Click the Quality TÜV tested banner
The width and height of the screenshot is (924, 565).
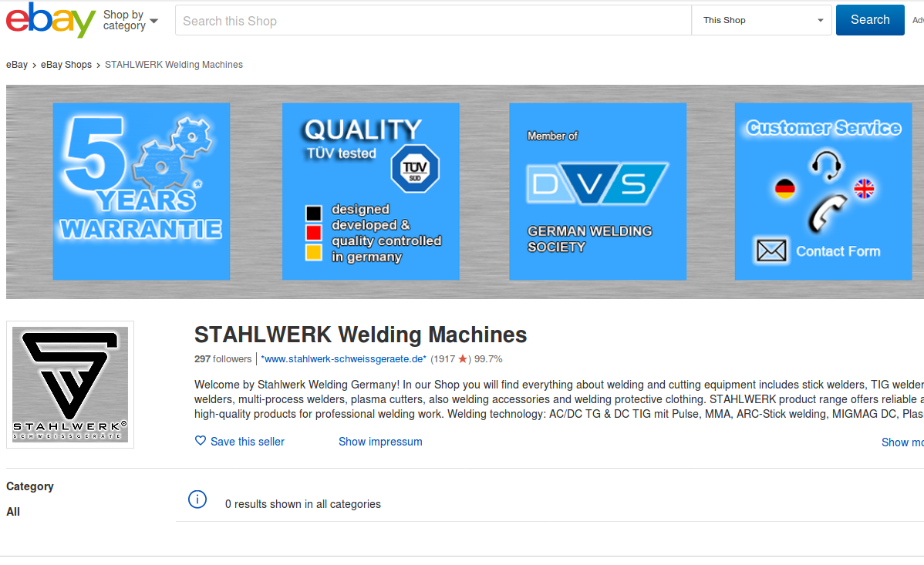click(x=371, y=191)
